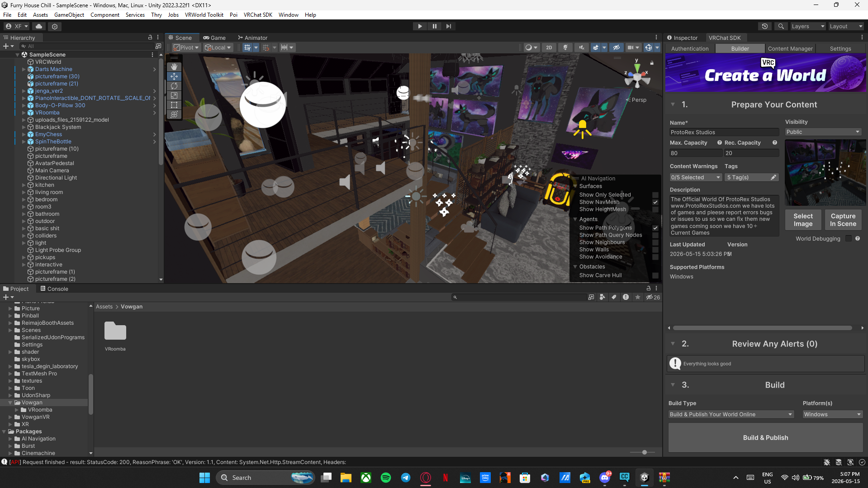Open Spotify from the taskbar

point(386,478)
